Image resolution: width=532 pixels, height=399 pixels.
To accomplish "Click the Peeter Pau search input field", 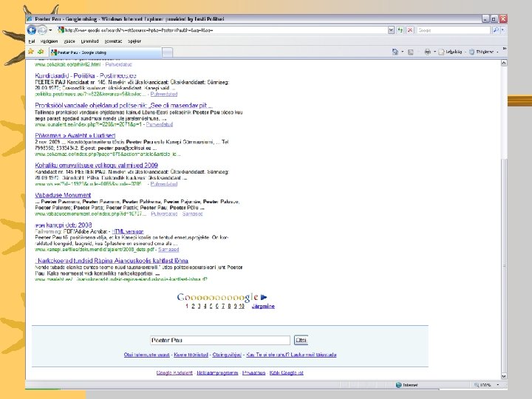I will (x=220, y=340).
